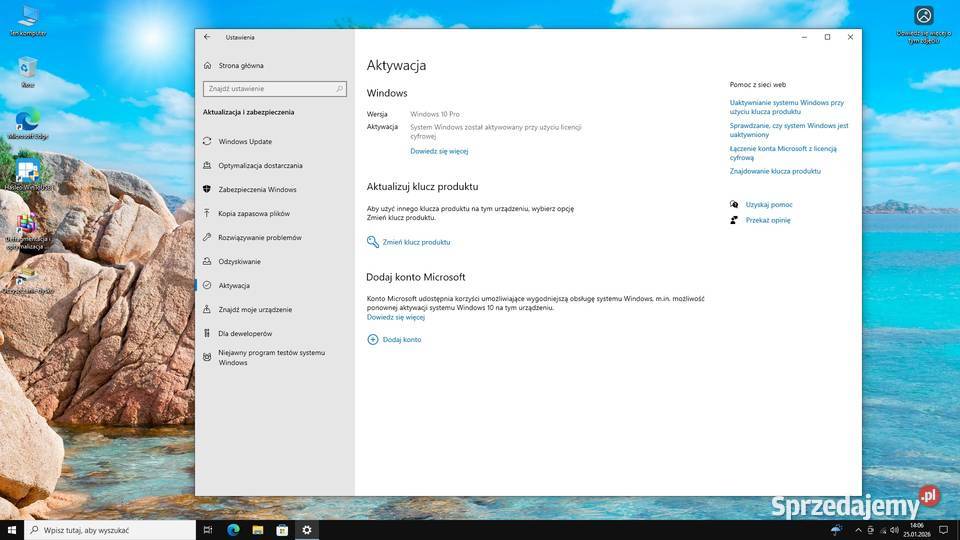Select Oczyszczanie dysku desktop shortcut
The width and height of the screenshot is (960, 540).
(27, 282)
